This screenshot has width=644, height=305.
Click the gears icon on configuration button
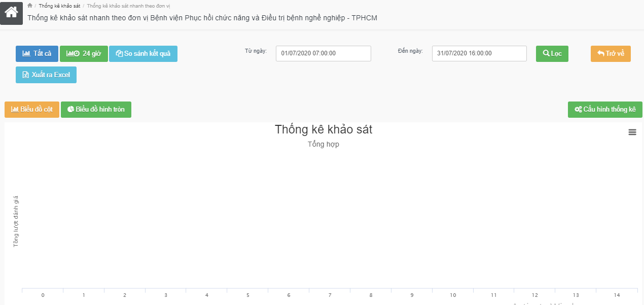click(x=578, y=110)
